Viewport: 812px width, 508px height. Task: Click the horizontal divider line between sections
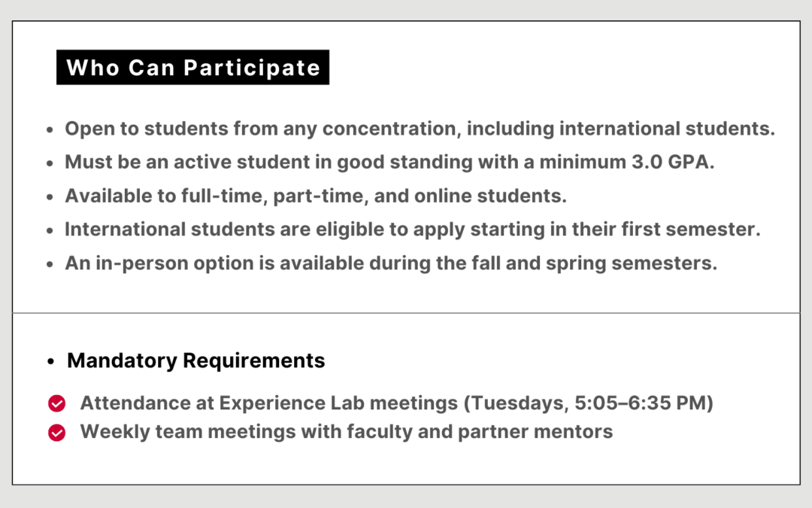pyautogui.click(x=406, y=312)
